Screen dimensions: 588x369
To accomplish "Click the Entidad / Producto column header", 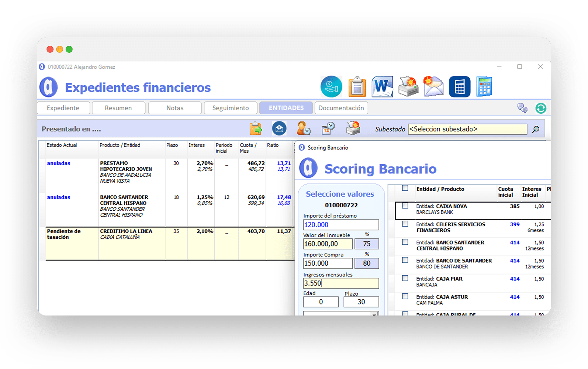I will point(440,189).
